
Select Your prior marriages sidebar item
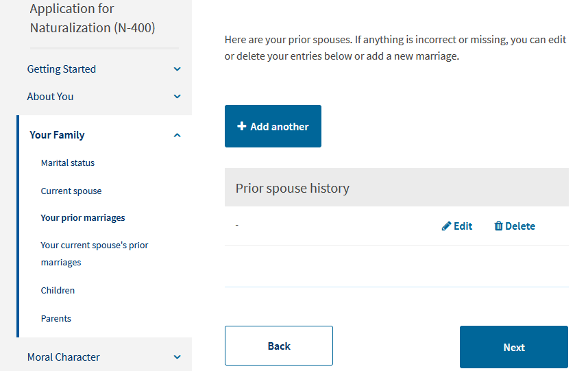83,218
